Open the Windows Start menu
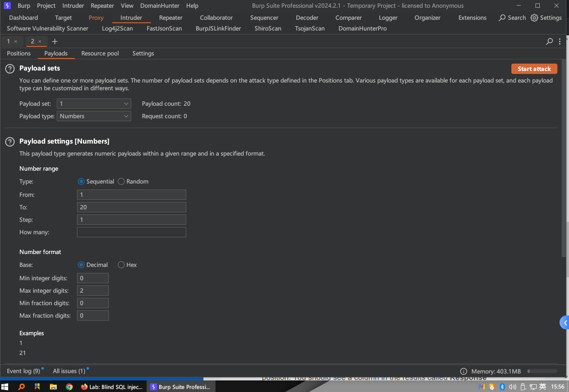 pyautogui.click(x=5, y=387)
